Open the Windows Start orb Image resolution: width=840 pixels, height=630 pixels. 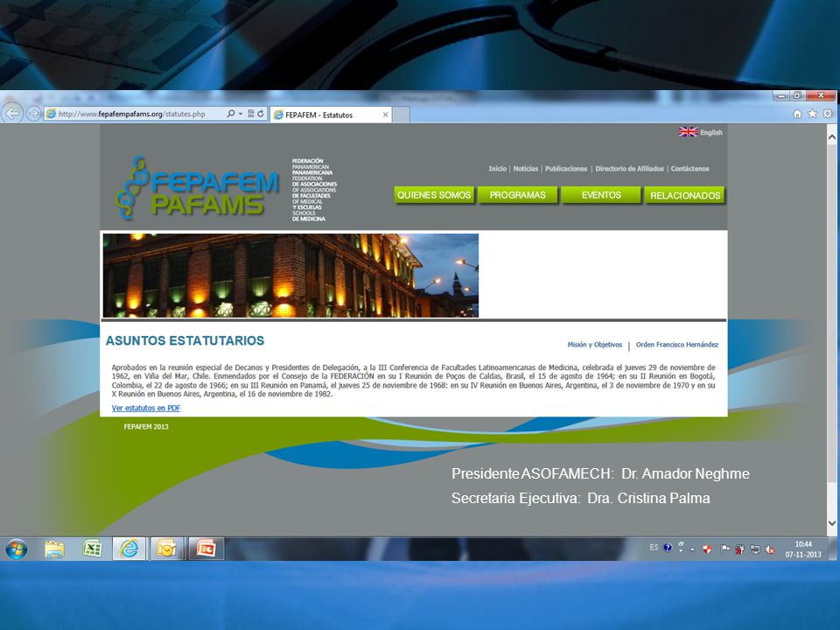(16, 549)
